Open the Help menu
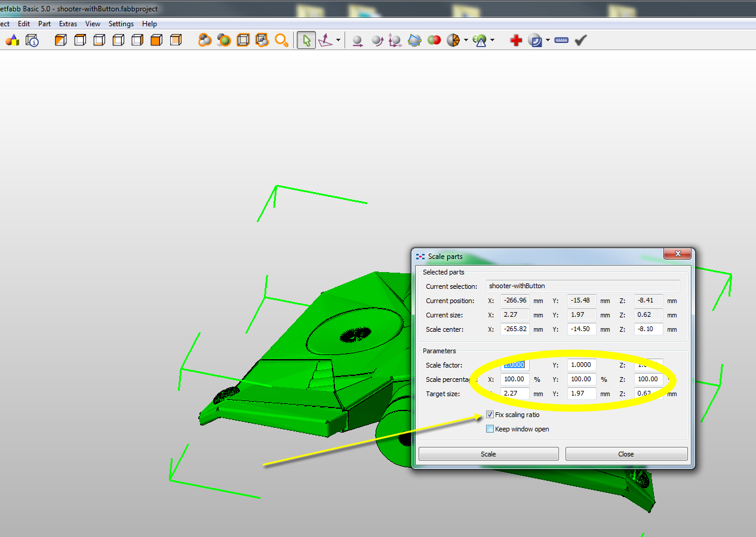The width and height of the screenshot is (756, 537). coord(149,24)
